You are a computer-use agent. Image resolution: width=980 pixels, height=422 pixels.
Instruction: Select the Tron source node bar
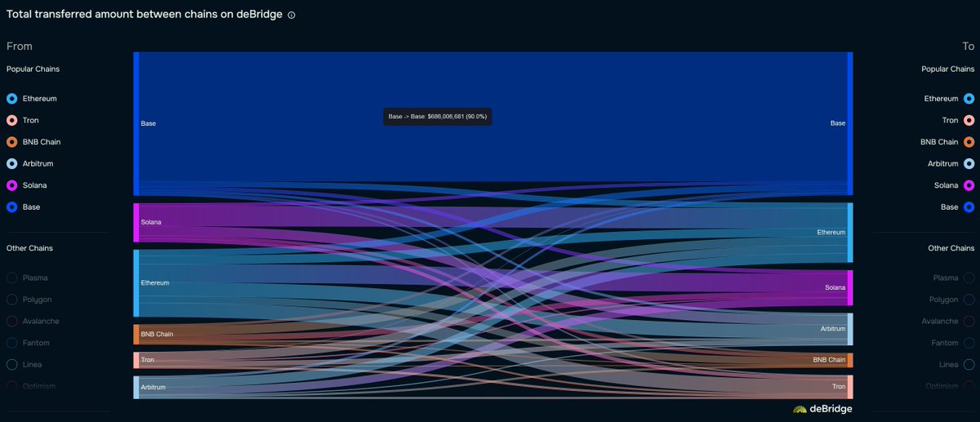(136, 360)
